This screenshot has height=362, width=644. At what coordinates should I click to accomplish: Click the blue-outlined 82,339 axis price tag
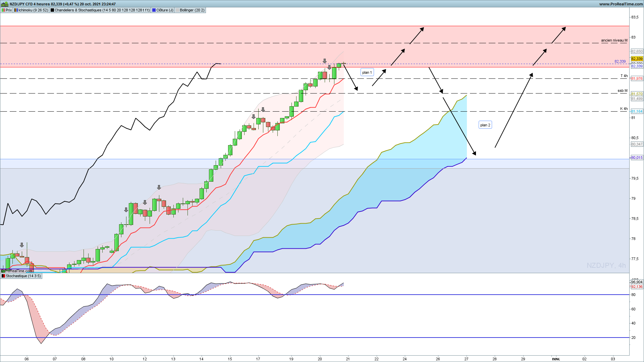637,66
